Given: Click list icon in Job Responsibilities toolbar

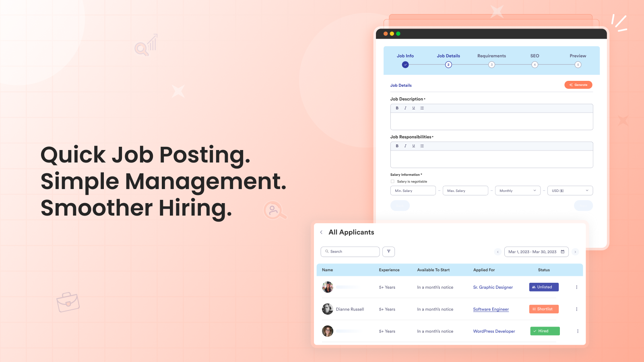Looking at the screenshot, I should tap(422, 146).
